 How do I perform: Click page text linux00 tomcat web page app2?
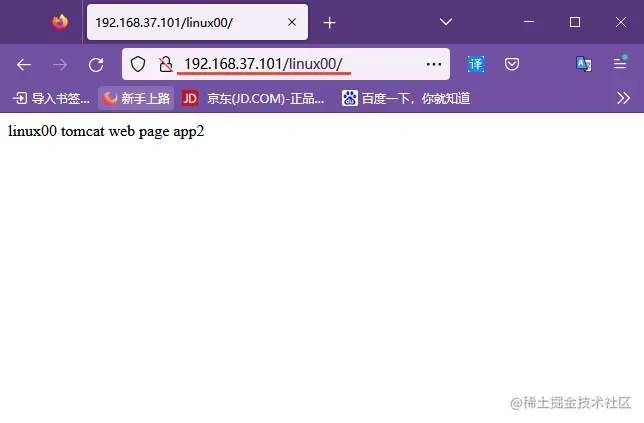(x=106, y=131)
